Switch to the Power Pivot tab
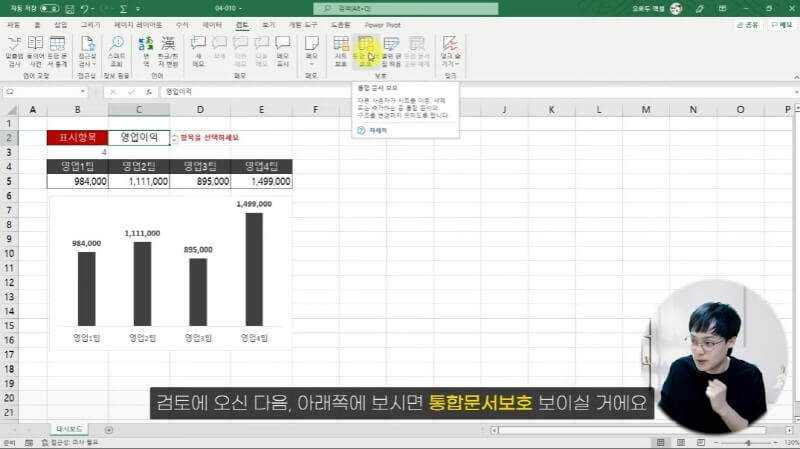This screenshot has height=449, width=800. 383,25
